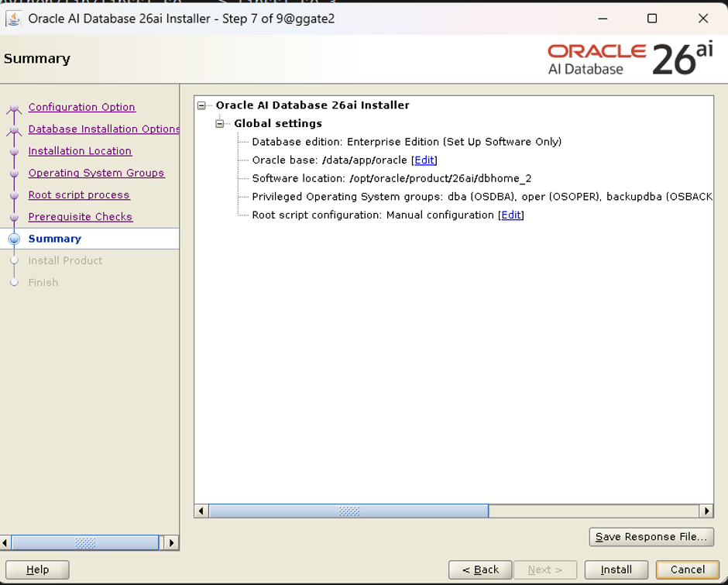Click the Java installer icon in title bar
Viewport: 728px width, 585px height.
click(x=14, y=19)
